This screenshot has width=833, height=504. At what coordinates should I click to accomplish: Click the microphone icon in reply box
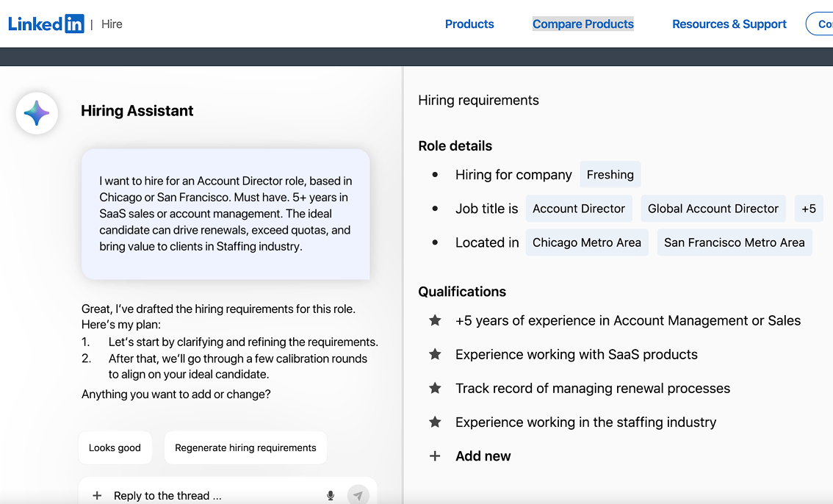coord(331,495)
